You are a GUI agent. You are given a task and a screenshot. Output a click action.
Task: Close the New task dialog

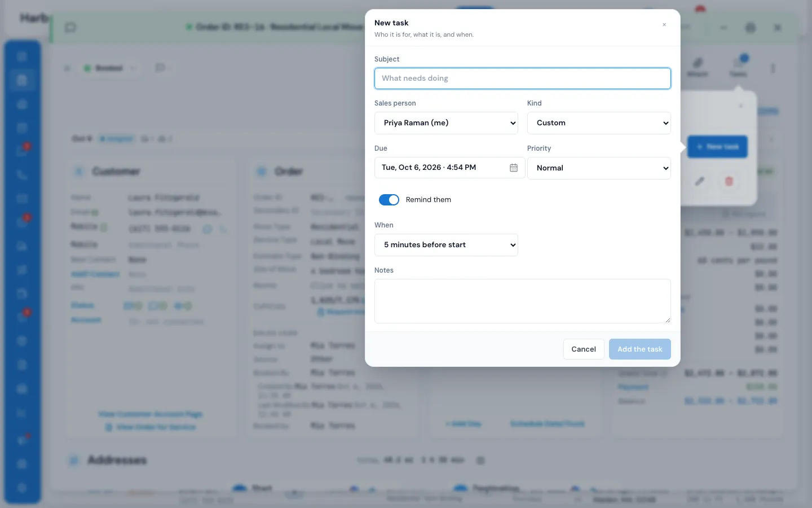coord(664,25)
